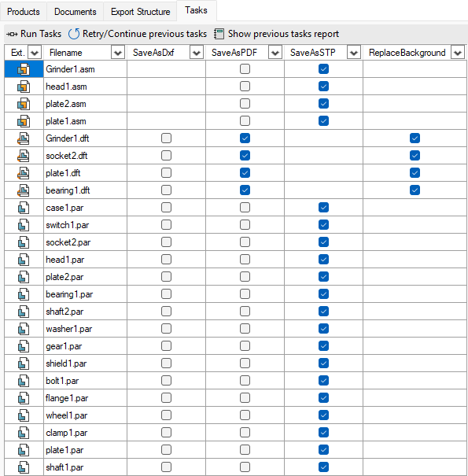468x476 pixels.
Task: Select the gear1.par filename cell
Action: coord(85,346)
